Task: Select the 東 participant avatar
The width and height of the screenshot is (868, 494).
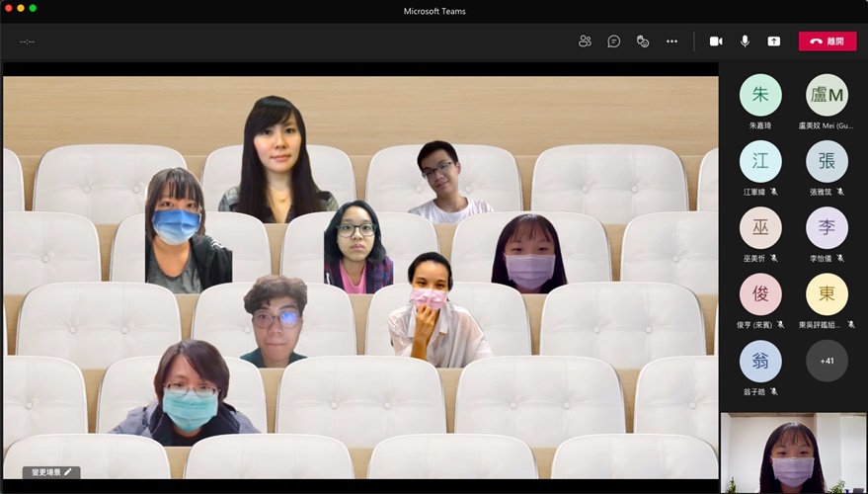Action: pyautogui.click(x=827, y=294)
